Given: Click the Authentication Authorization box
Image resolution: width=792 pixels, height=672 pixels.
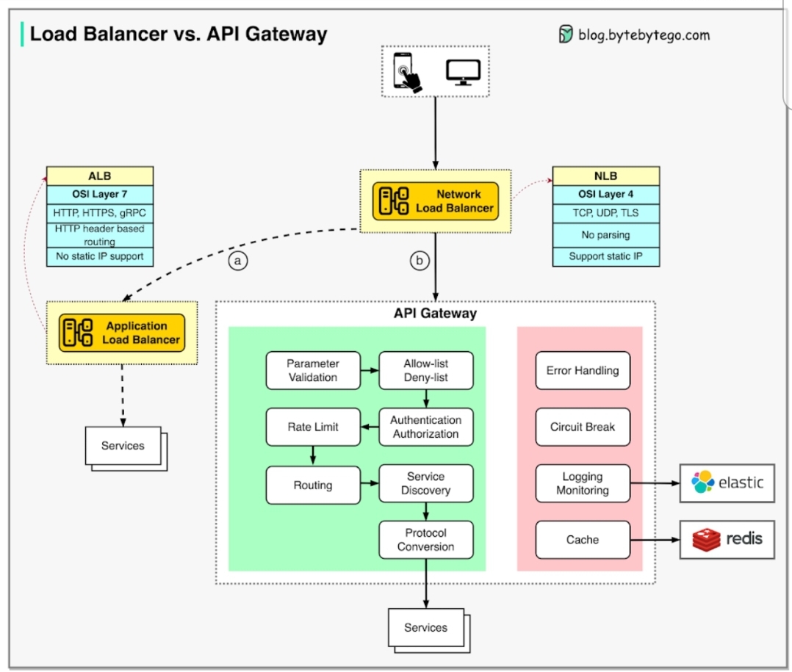Looking at the screenshot, I should (425, 427).
